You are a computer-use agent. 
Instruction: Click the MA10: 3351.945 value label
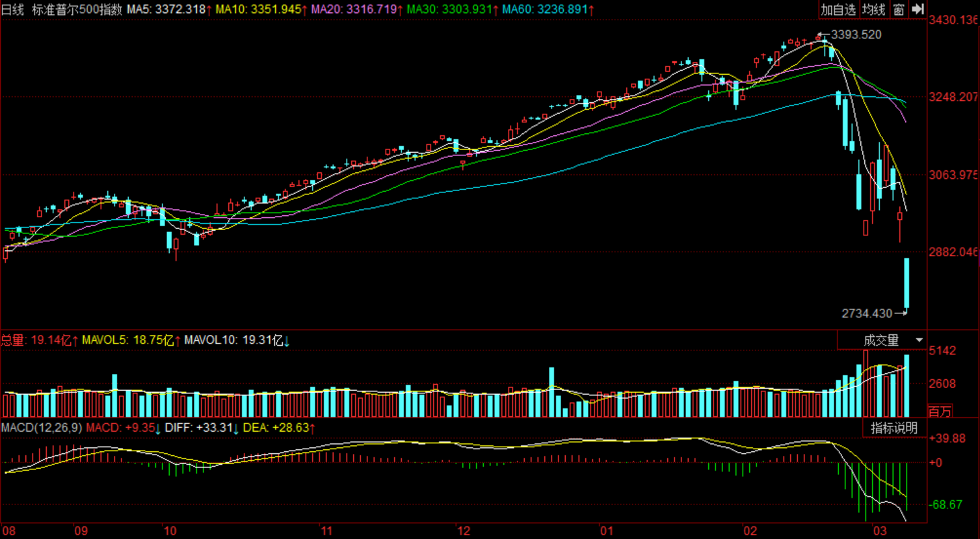click(x=261, y=10)
